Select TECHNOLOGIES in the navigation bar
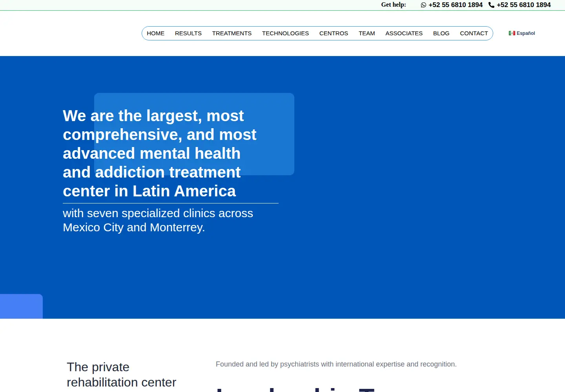This screenshot has width=565, height=392. pos(285,33)
